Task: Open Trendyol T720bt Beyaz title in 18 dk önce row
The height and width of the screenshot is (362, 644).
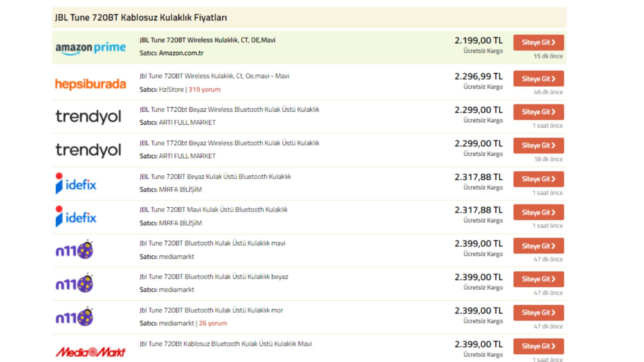Action: point(229,143)
